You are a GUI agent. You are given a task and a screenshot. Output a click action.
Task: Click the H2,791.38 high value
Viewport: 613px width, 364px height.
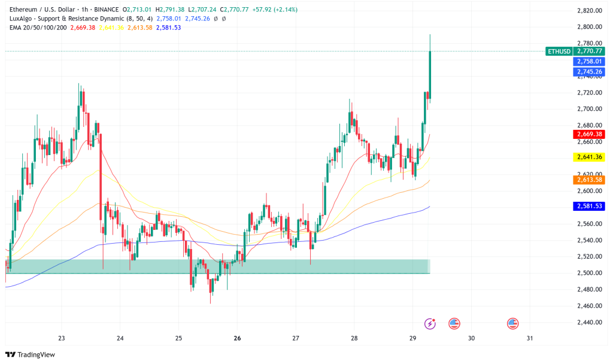(x=169, y=10)
